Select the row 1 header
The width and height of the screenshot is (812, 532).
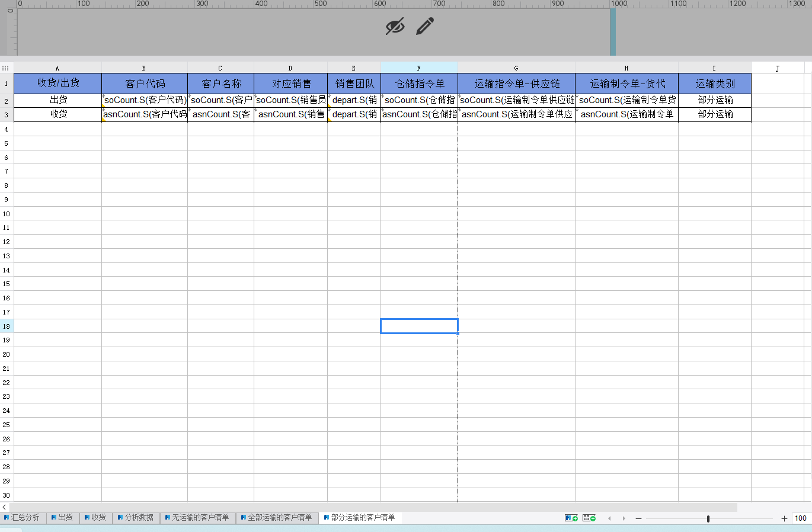point(7,84)
